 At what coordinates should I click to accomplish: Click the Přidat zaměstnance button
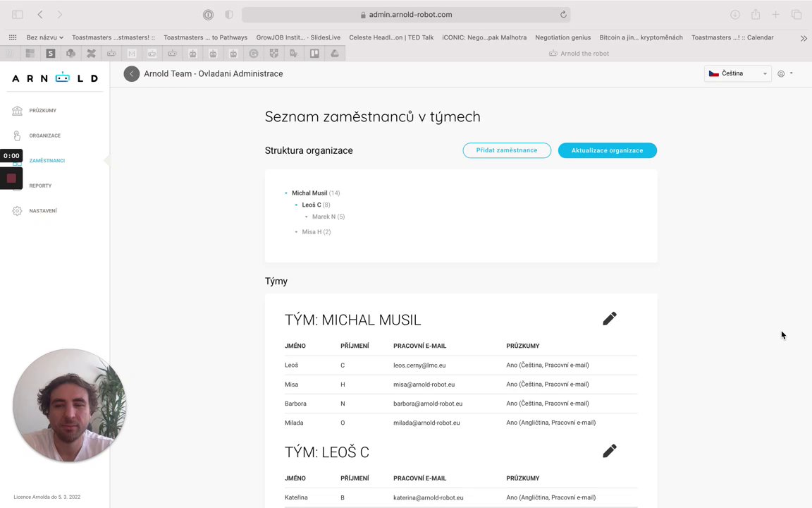coord(507,150)
